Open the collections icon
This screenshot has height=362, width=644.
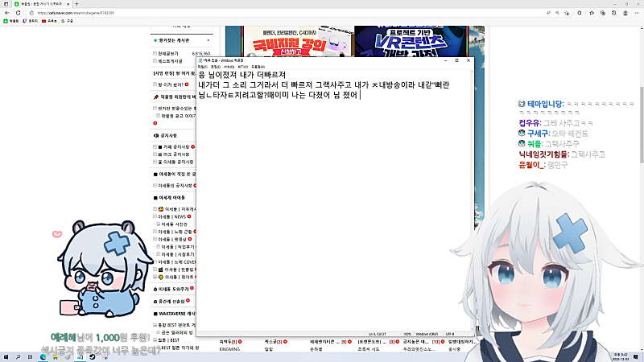coord(602,13)
